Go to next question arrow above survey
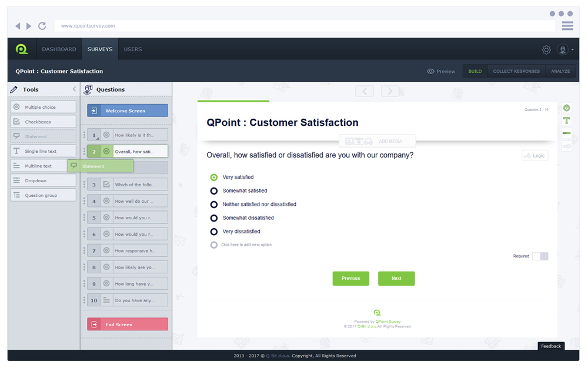 390,91
